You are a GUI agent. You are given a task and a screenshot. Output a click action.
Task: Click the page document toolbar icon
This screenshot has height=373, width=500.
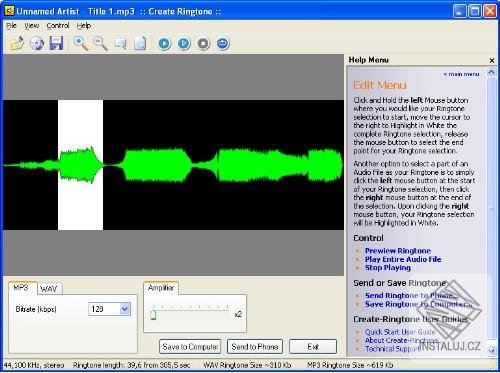coord(140,43)
